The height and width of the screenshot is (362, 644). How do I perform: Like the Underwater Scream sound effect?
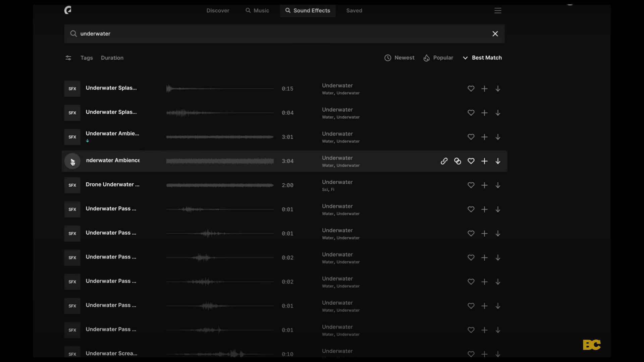tap(471, 354)
